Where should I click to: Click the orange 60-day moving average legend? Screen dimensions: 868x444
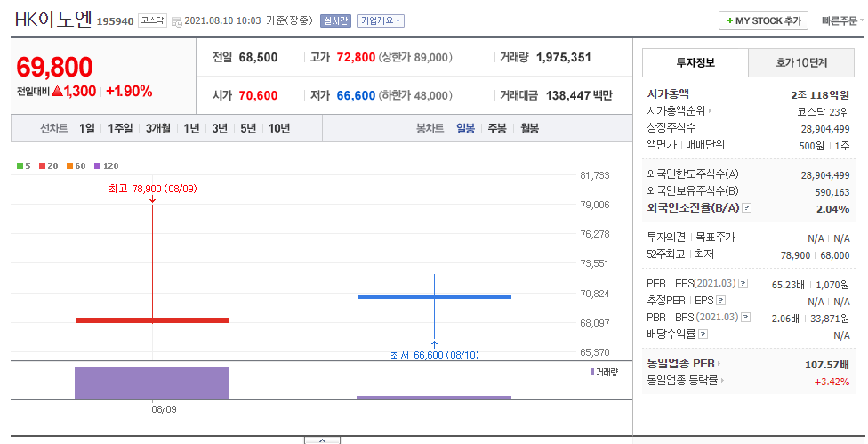pos(76,166)
